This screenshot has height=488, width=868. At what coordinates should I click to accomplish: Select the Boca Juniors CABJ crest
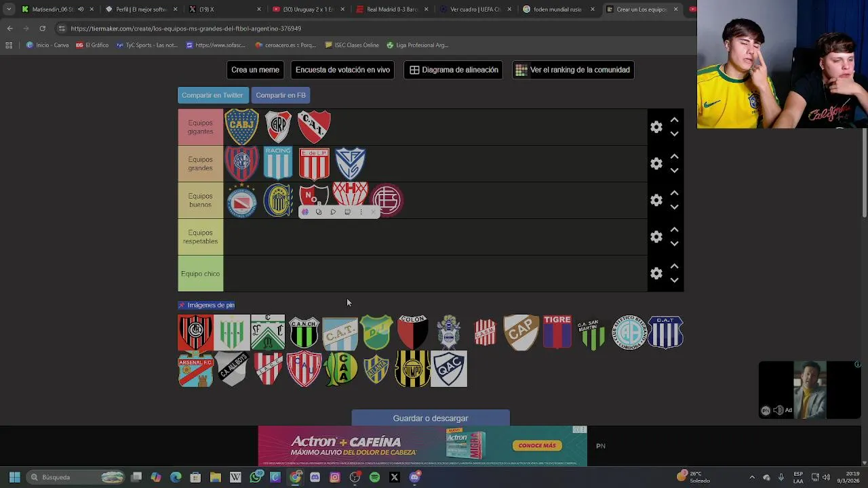(x=241, y=127)
